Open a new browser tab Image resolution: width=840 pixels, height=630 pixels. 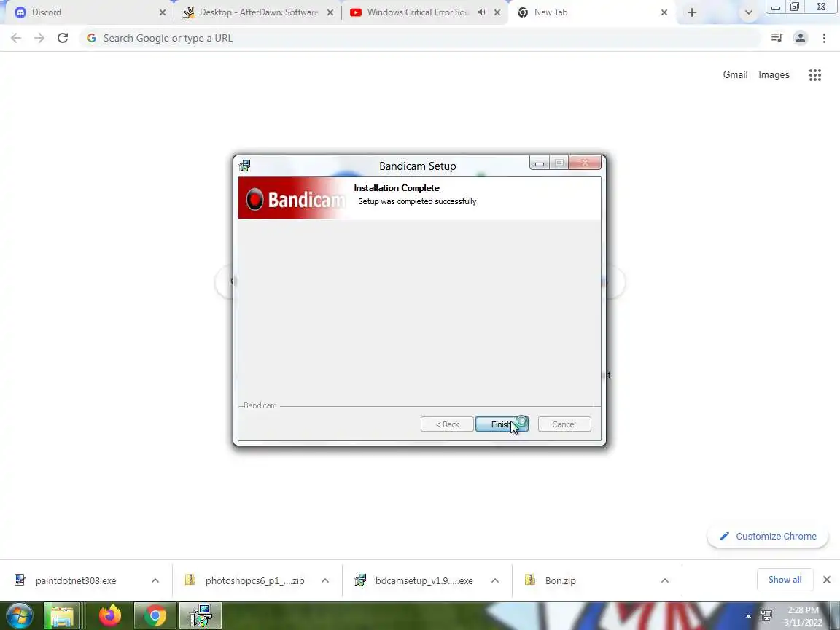click(x=692, y=12)
